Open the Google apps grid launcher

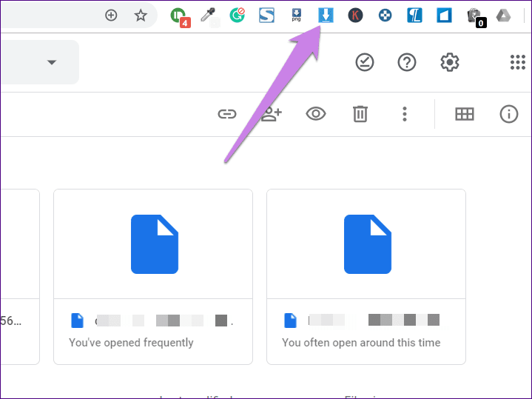tap(518, 62)
